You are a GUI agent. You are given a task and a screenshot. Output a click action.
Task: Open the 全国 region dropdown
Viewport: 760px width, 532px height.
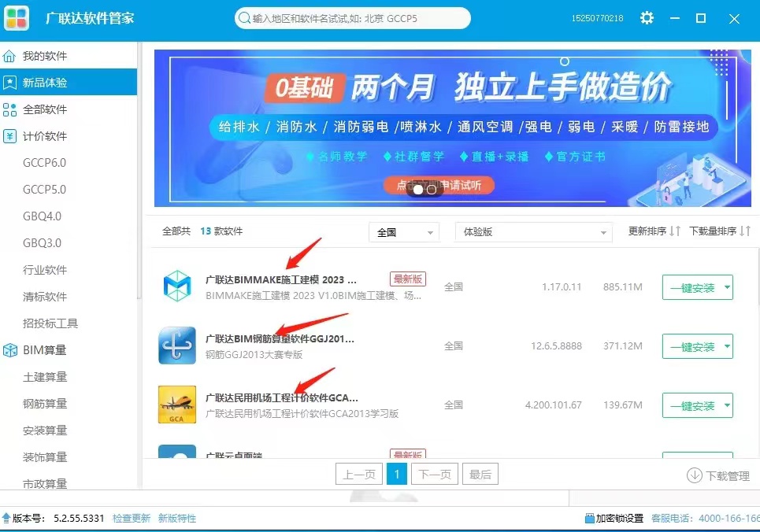click(x=404, y=232)
